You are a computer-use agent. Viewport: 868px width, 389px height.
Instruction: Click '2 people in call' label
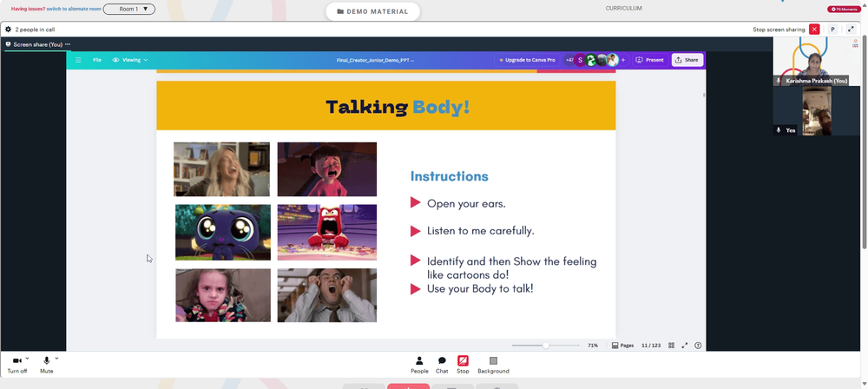(x=35, y=30)
